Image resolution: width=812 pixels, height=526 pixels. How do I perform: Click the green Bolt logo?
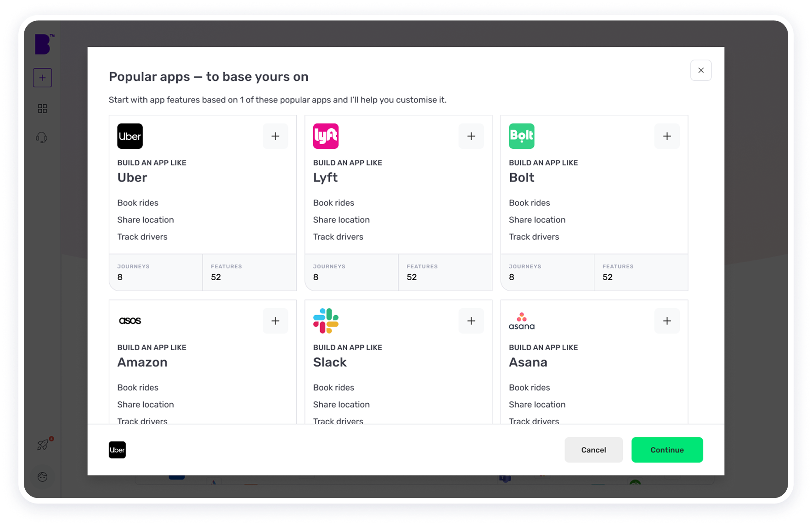(x=522, y=136)
